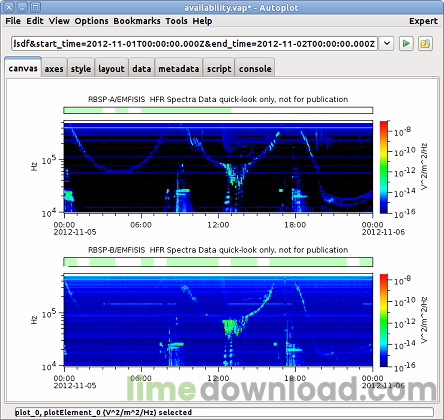Click the bottom plot's 18:00 time tick label

[x=295, y=378]
